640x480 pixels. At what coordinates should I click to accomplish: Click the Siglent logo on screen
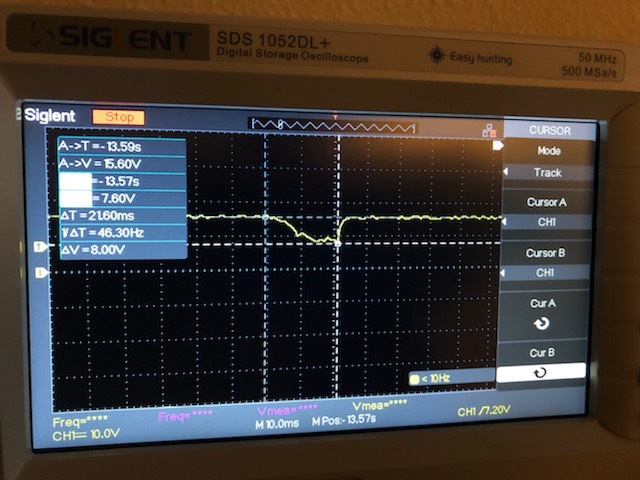49,116
